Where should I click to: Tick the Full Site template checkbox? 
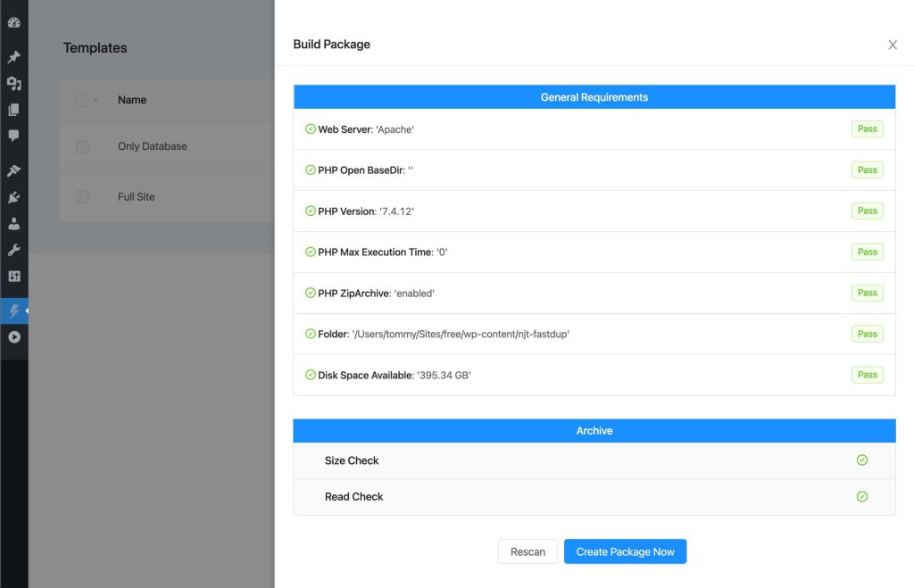(82, 196)
